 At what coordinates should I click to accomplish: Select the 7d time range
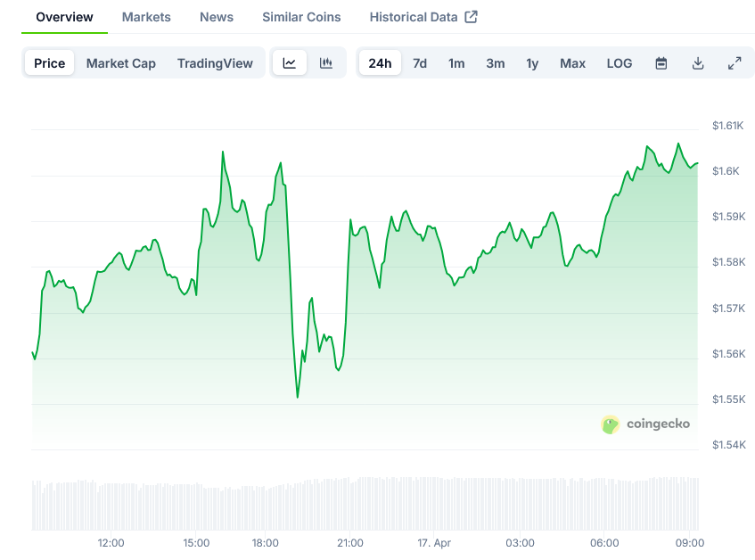[x=419, y=63]
